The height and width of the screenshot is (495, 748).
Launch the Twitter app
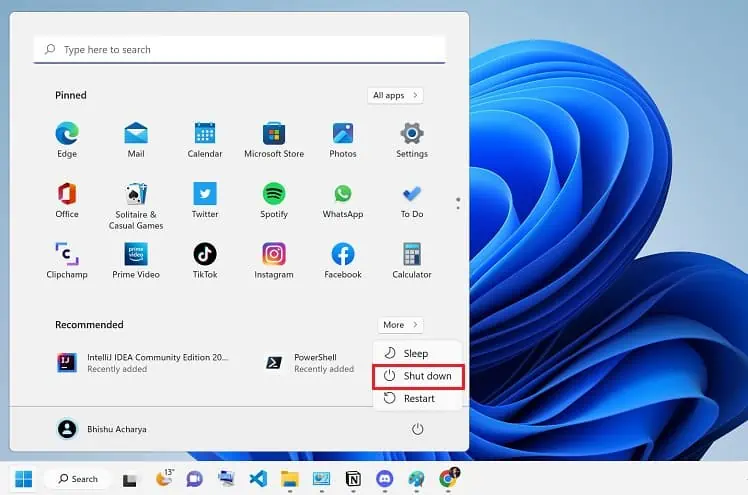coord(205,200)
